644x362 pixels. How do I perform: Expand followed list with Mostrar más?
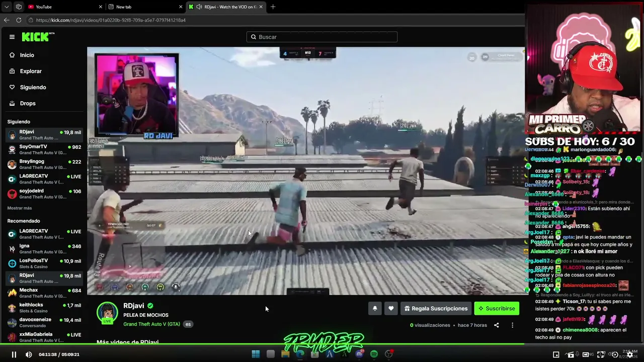[20, 208]
